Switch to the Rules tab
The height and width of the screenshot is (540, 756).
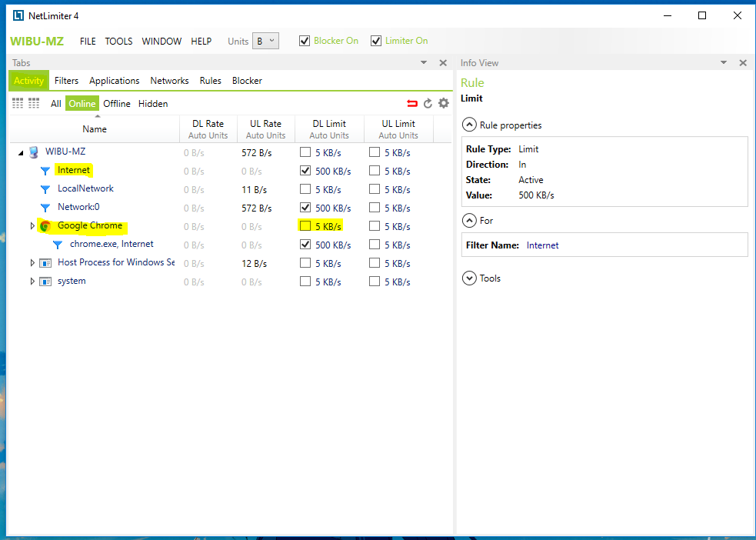[210, 81]
